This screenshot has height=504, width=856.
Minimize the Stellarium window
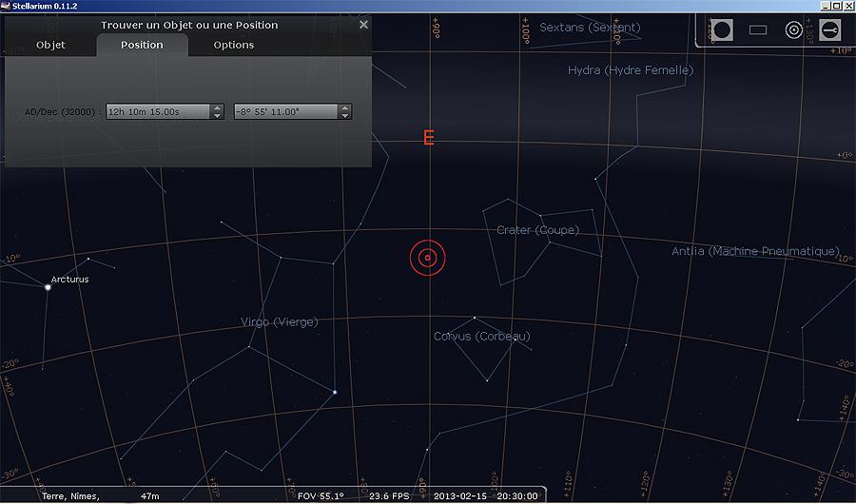(826, 6)
